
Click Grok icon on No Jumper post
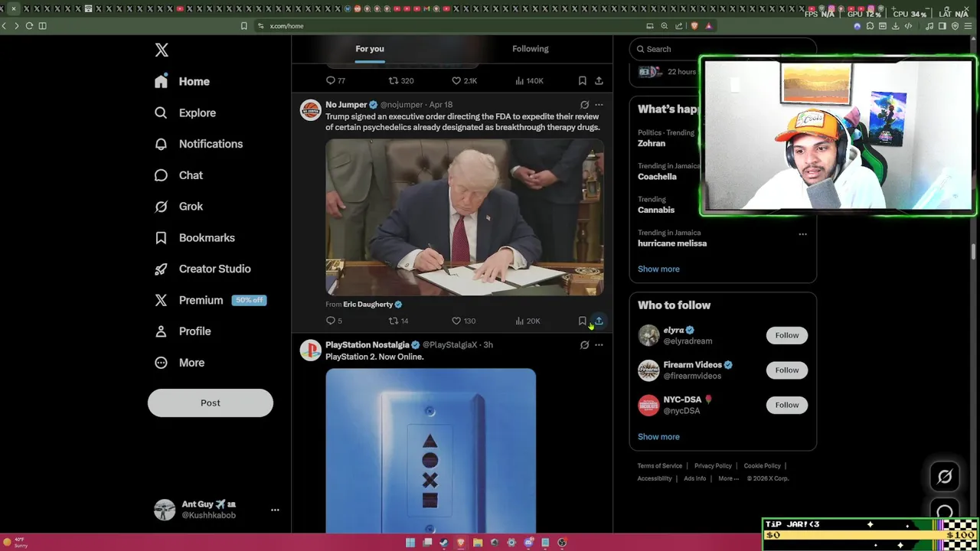[x=584, y=105]
